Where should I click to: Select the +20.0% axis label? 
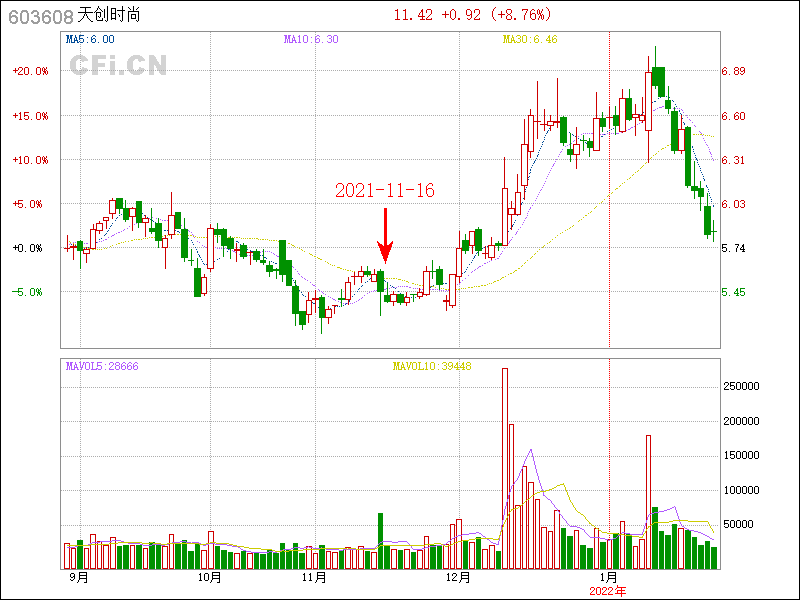tap(30, 71)
